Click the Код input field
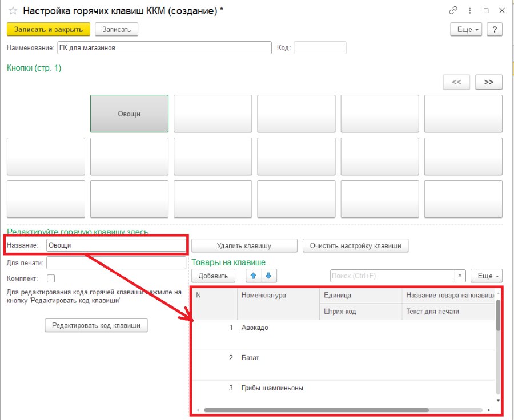The width and height of the screenshot is (514, 420). coord(320,48)
